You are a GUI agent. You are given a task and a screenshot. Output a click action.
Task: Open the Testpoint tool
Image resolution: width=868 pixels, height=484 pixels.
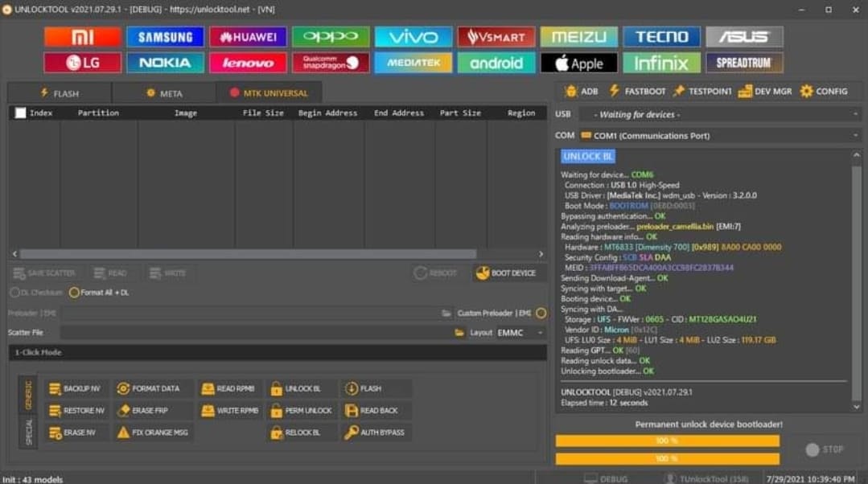[702, 92]
